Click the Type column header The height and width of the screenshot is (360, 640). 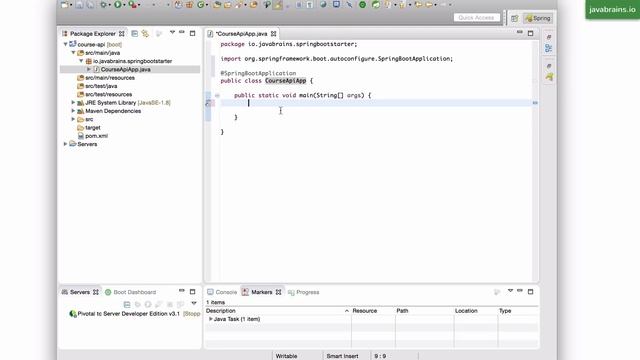pyautogui.click(x=518, y=311)
